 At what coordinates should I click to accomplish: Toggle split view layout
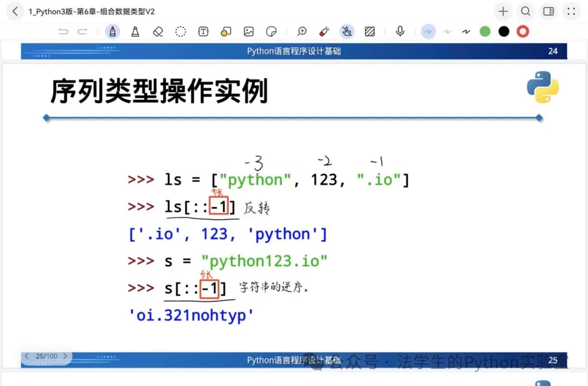coord(549,11)
